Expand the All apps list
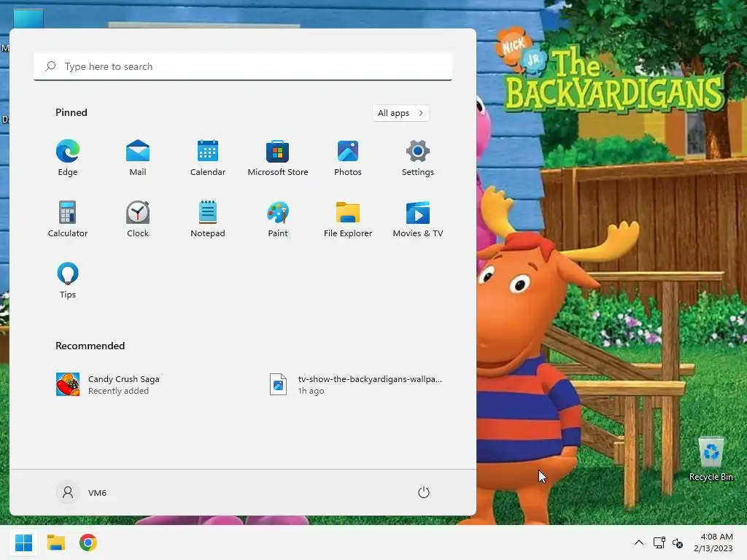Image resolution: width=747 pixels, height=560 pixels. coord(400,113)
